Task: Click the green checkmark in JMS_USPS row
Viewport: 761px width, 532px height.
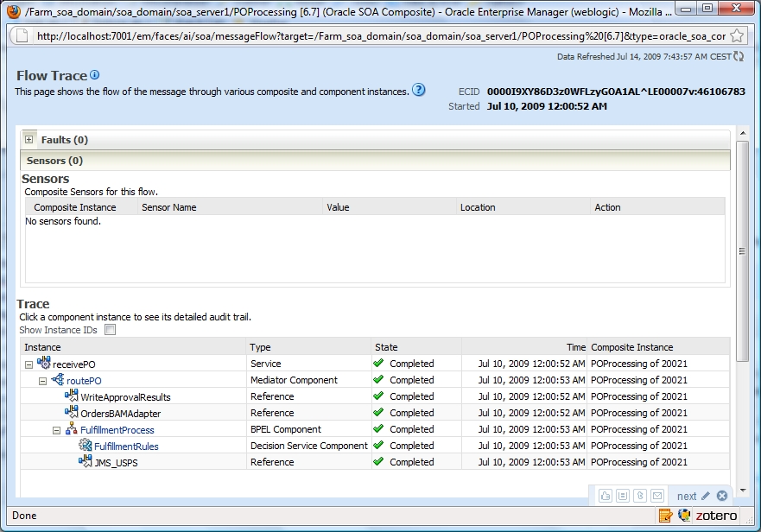Action: (x=378, y=461)
